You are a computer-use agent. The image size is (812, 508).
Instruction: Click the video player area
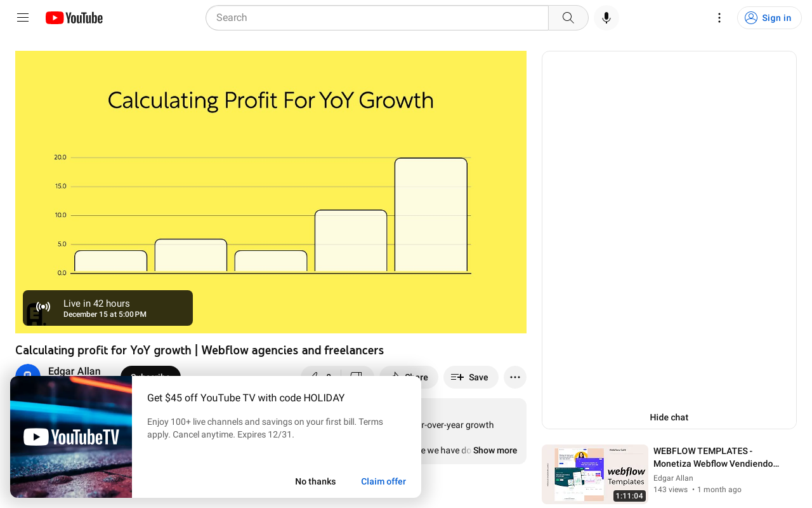click(271, 192)
